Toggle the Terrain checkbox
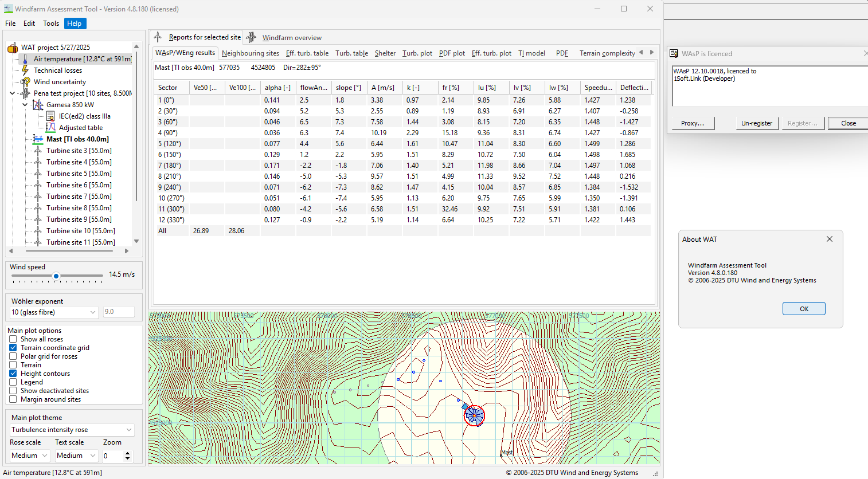This screenshot has height=479, width=868. point(13,365)
